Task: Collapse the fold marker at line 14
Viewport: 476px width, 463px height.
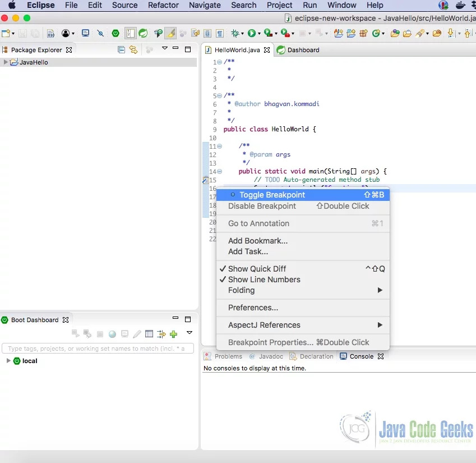Action: (219, 171)
